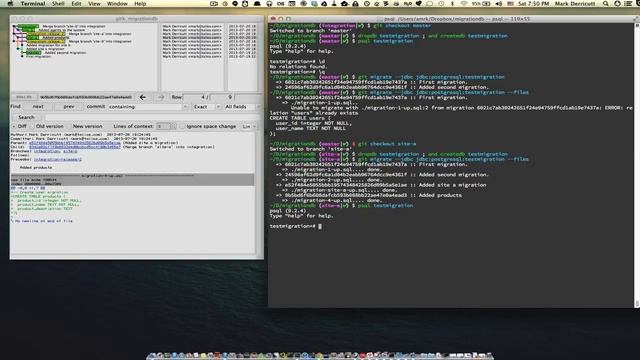Open the Edit menu

pos(76,3)
